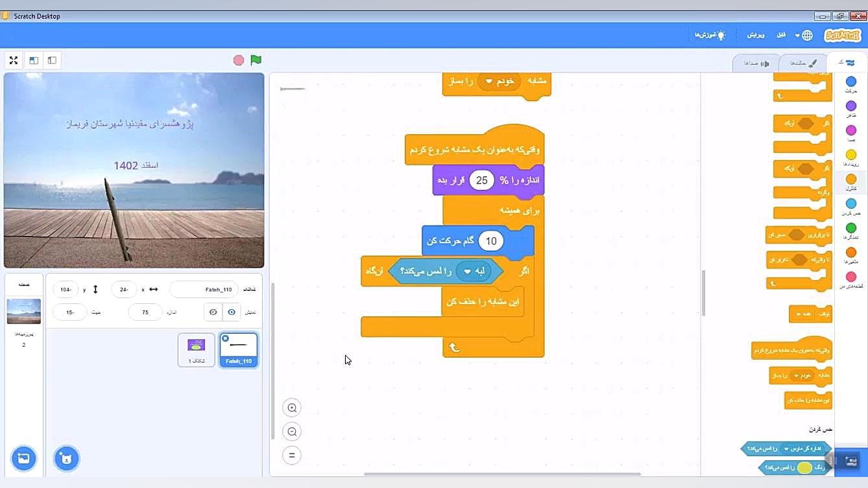The height and width of the screenshot is (488, 868).
Task: Select the palette wait until (صبر کن) block
Action: click(x=798, y=235)
